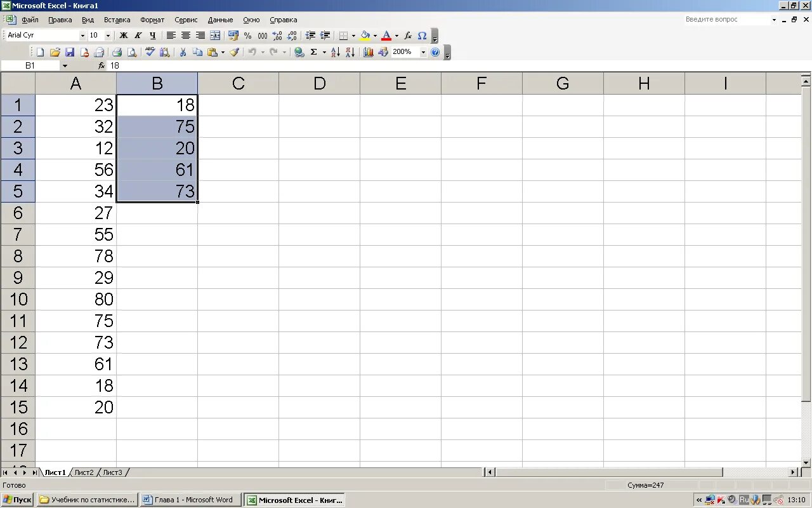Screen dimensions: 812x508
Task: Click Ru language indicator in tray
Action: pos(744,500)
